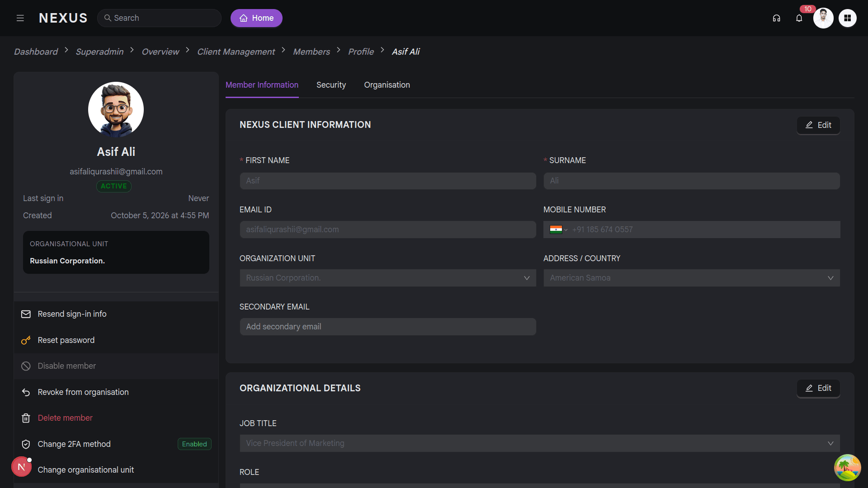Click the NEXUS logo

(63, 18)
